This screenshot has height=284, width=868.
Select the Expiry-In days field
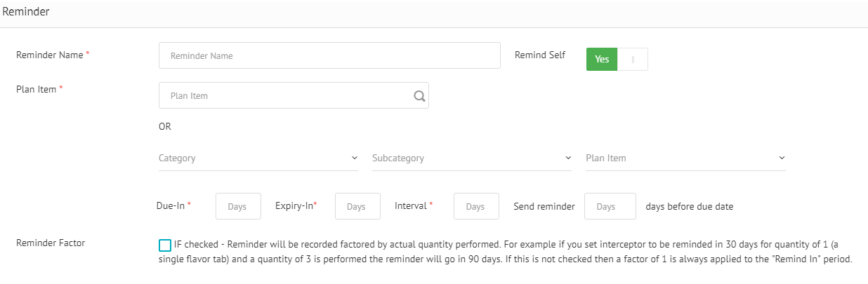pos(357,207)
